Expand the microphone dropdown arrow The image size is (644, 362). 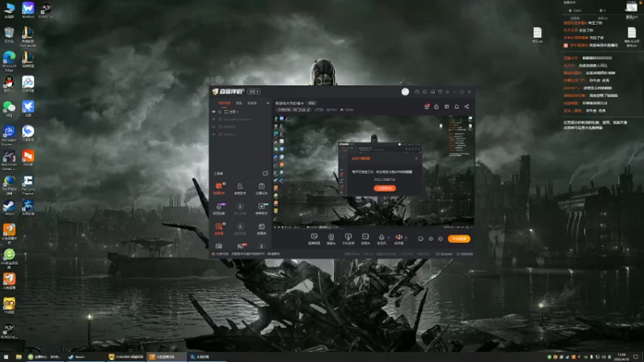[389, 237]
